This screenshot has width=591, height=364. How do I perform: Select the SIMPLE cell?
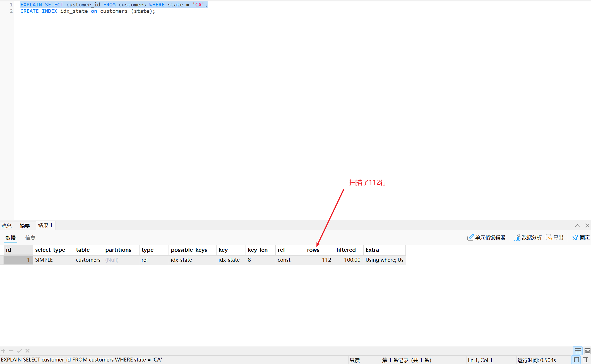pyautogui.click(x=53, y=260)
